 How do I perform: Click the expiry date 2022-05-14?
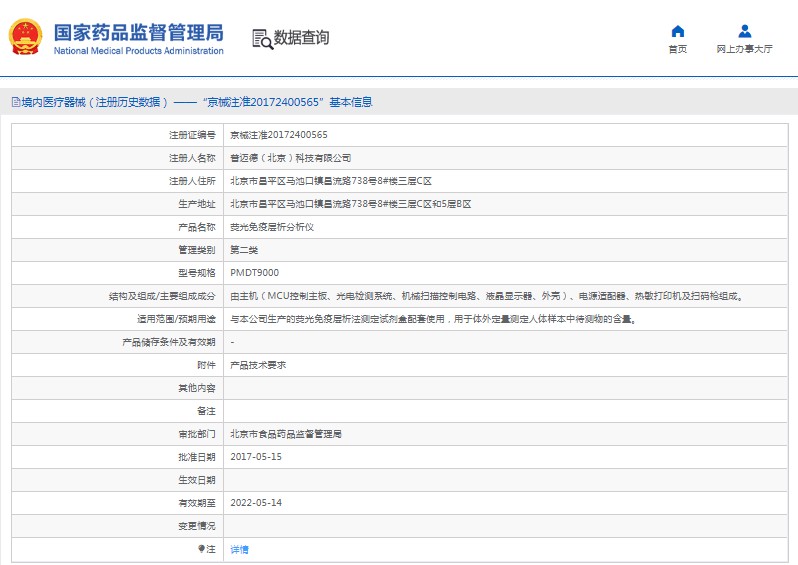(256, 503)
